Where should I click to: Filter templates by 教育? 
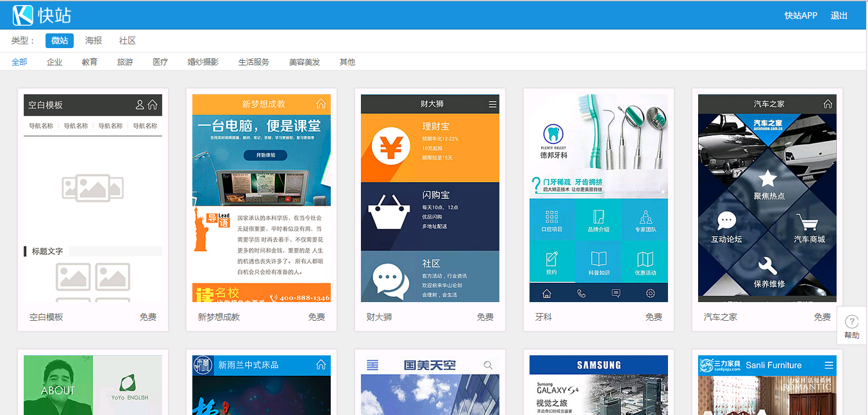coord(90,62)
